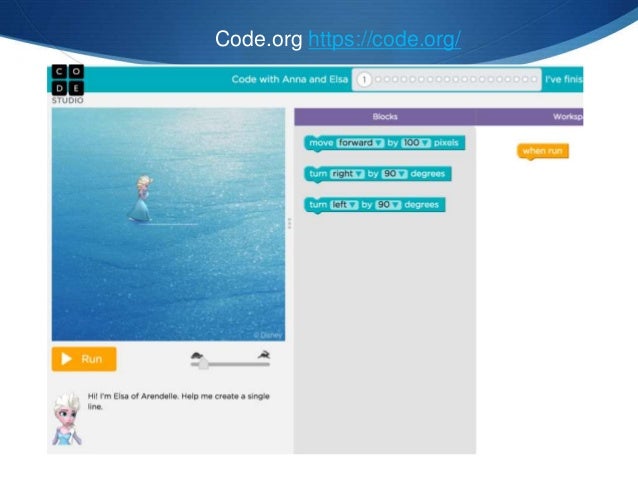
Task: Click the panel resize grip handle
Action: click(289, 223)
